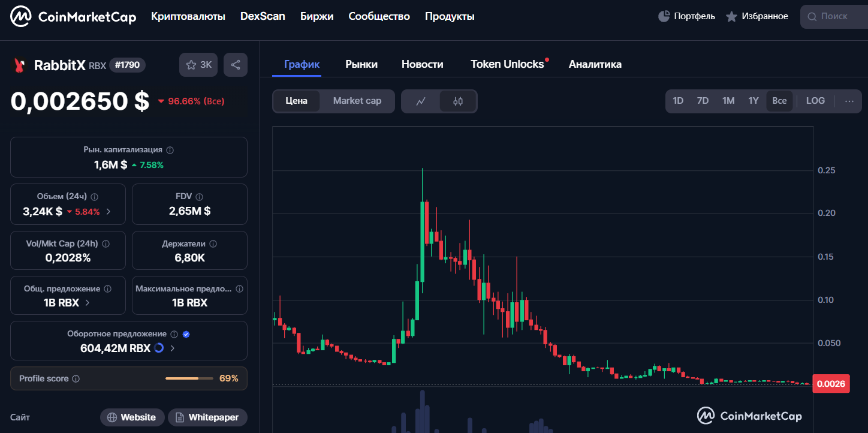Expand the circulating supply 604,42M RBX chevron
This screenshot has height=433, width=868.
[x=173, y=348]
